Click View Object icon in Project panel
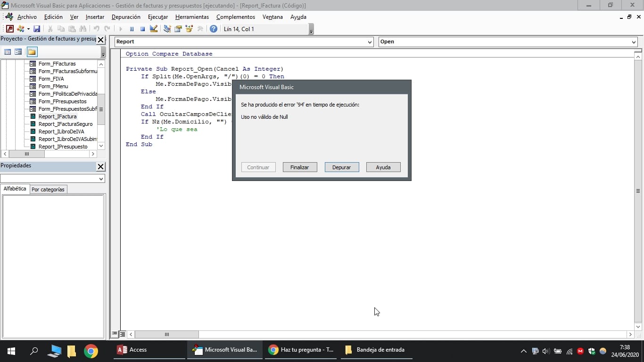This screenshot has width=644, height=362. 18,52
